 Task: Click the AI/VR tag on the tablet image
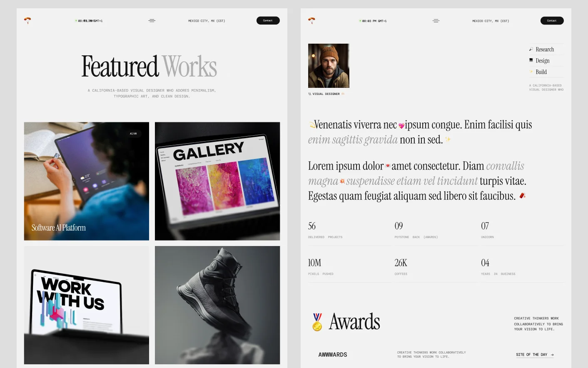(133, 134)
